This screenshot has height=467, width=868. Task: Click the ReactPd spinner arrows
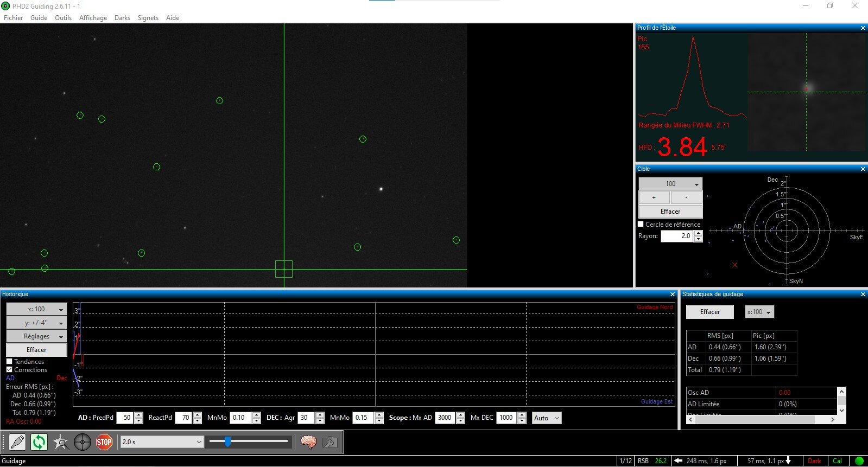(197, 418)
